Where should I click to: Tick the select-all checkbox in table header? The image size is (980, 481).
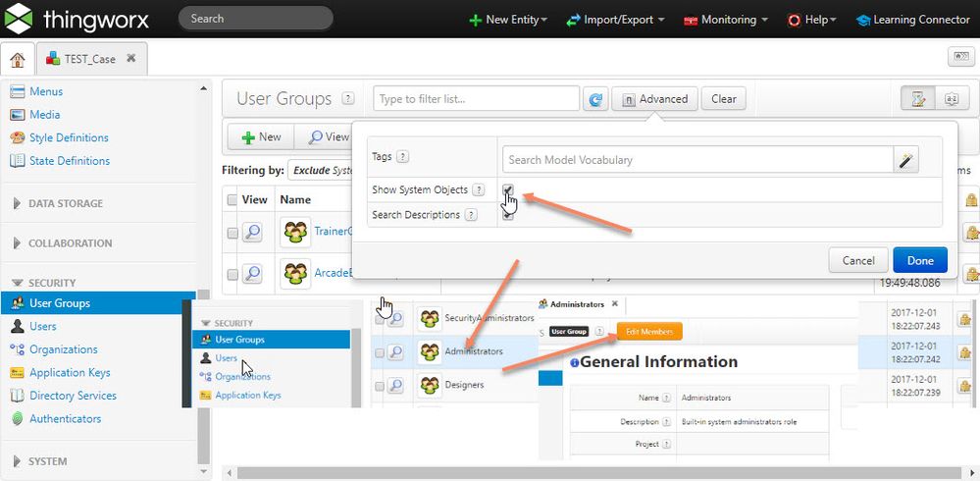click(232, 200)
